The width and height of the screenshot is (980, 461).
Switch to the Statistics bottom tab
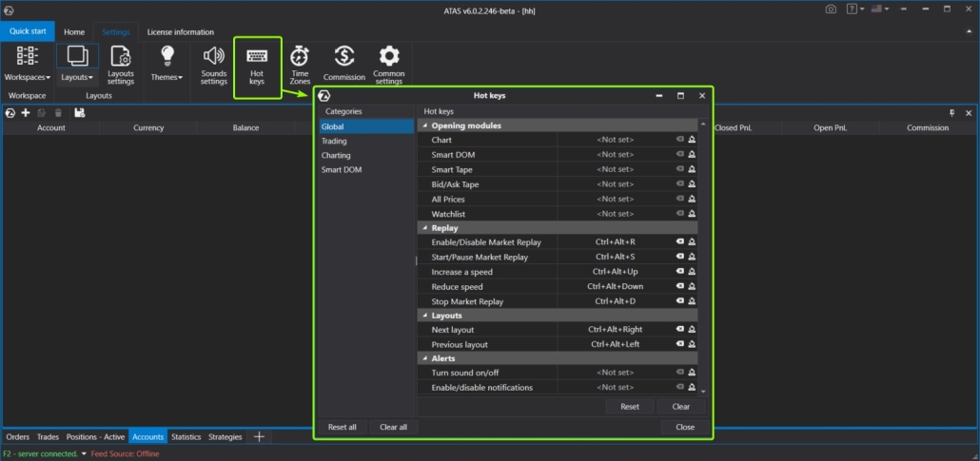click(186, 436)
